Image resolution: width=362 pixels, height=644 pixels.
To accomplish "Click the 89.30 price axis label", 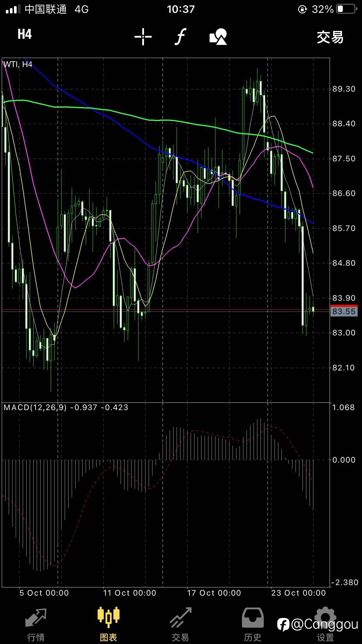I will [344, 89].
